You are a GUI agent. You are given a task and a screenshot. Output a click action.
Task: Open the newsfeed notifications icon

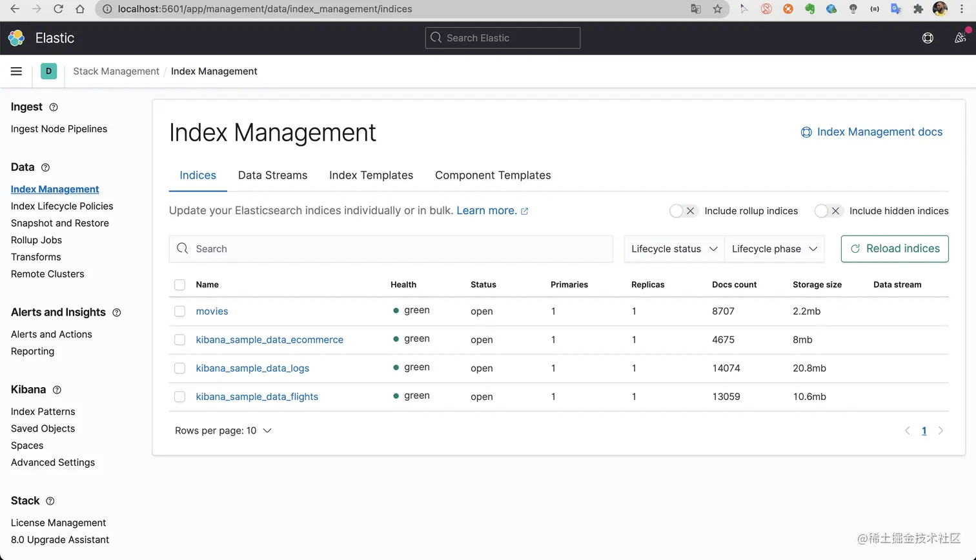pos(960,38)
